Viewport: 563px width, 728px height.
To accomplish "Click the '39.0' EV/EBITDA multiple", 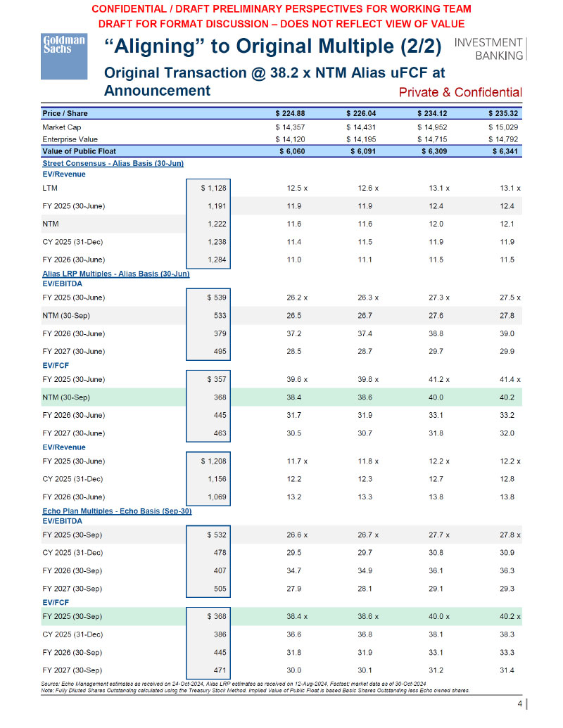I will (507, 334).
